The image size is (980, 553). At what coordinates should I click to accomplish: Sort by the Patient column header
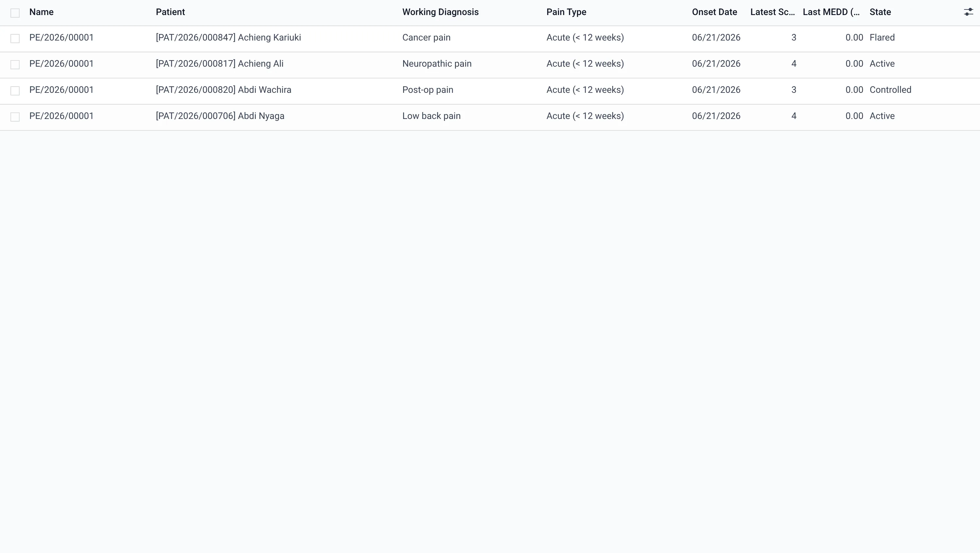click(171, 12)
